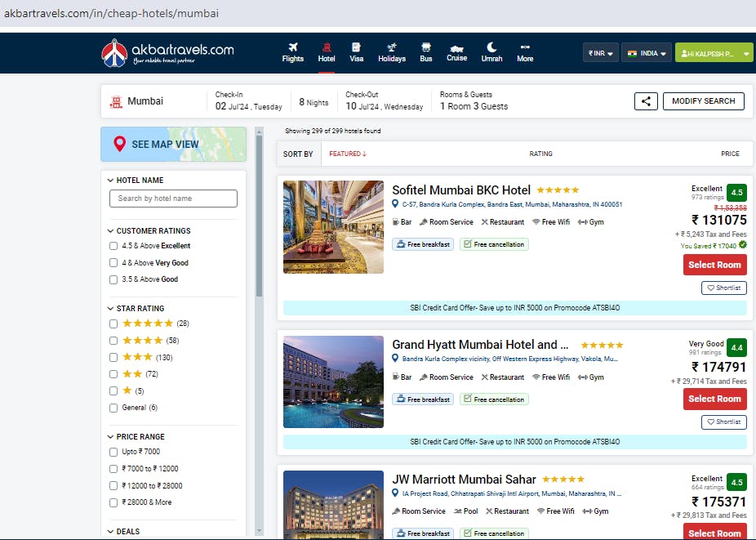Screen dimensions: 756x540
Task: Open the Cruise section
Action: (x=456, y=52)
